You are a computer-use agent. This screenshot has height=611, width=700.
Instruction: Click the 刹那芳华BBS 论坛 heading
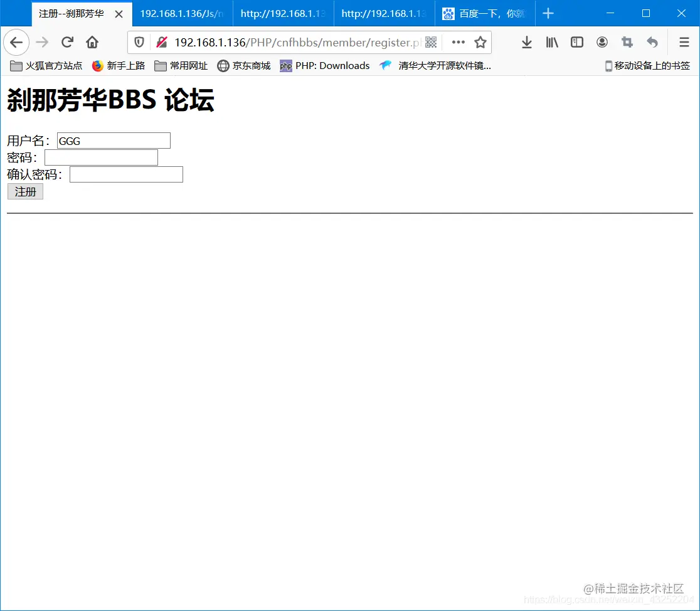[x=111, y=100]
